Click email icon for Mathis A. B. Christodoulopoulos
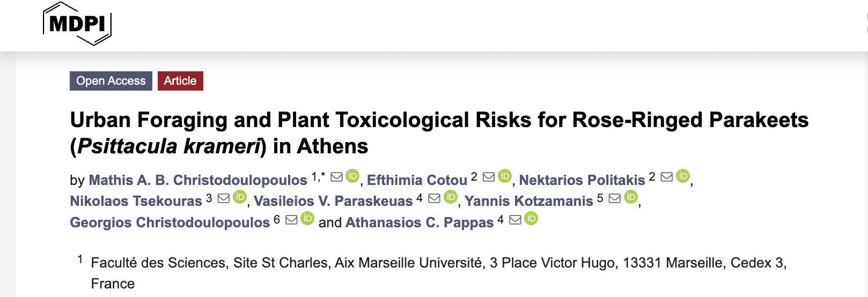Viewport: 868px width, 297px height. (x=336, y=177)
